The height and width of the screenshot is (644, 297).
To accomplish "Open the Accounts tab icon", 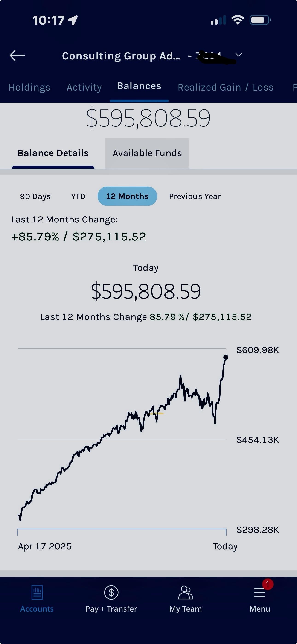I will coord(37,592).
